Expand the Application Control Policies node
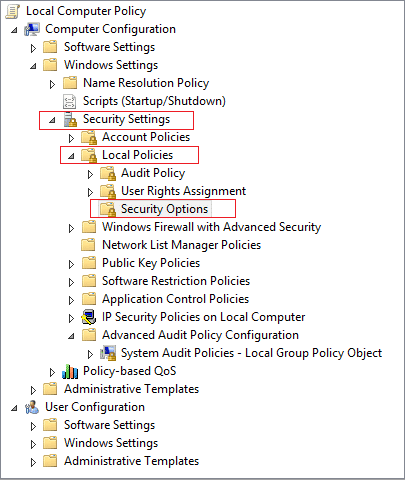The width and height of the screenshot is (405, 480). (x=71, y=300)
